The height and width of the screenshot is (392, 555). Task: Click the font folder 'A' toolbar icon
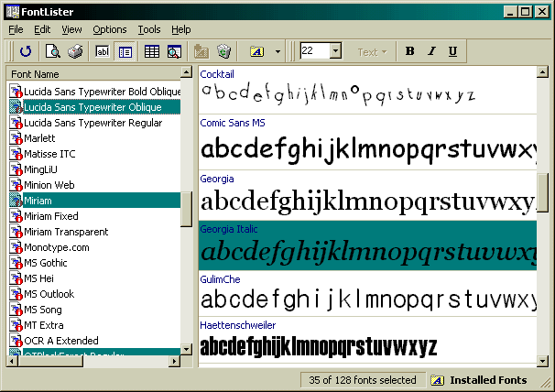pos(257,51)
